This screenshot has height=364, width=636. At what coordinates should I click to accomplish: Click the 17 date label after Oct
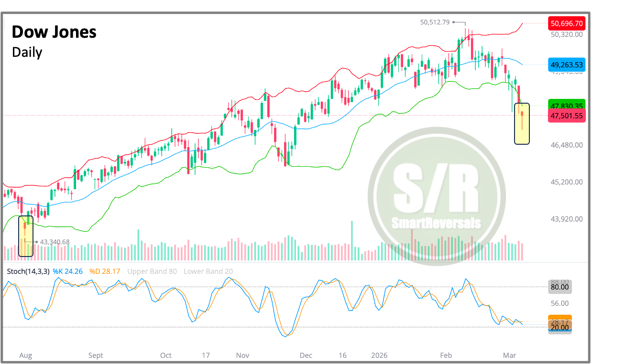click(x=206, y=355)
